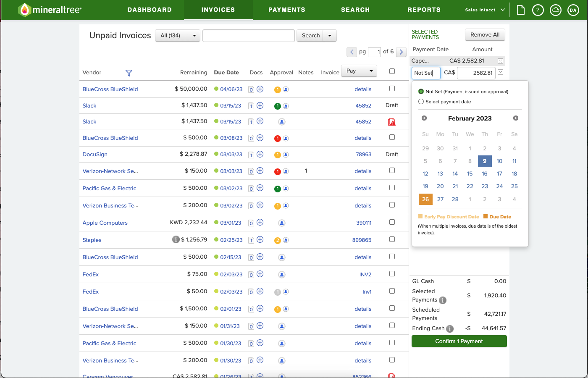
Task: Click the cloud sync icon in the header
Action: click(556, 10)
